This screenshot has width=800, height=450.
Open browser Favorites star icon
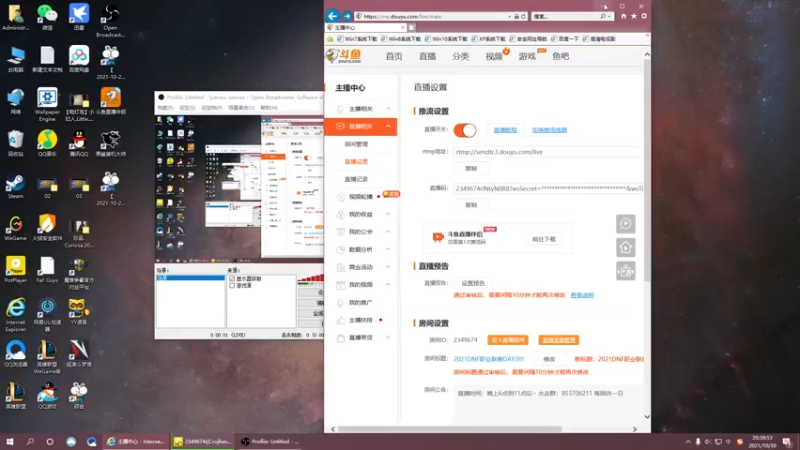pos(634,16)
